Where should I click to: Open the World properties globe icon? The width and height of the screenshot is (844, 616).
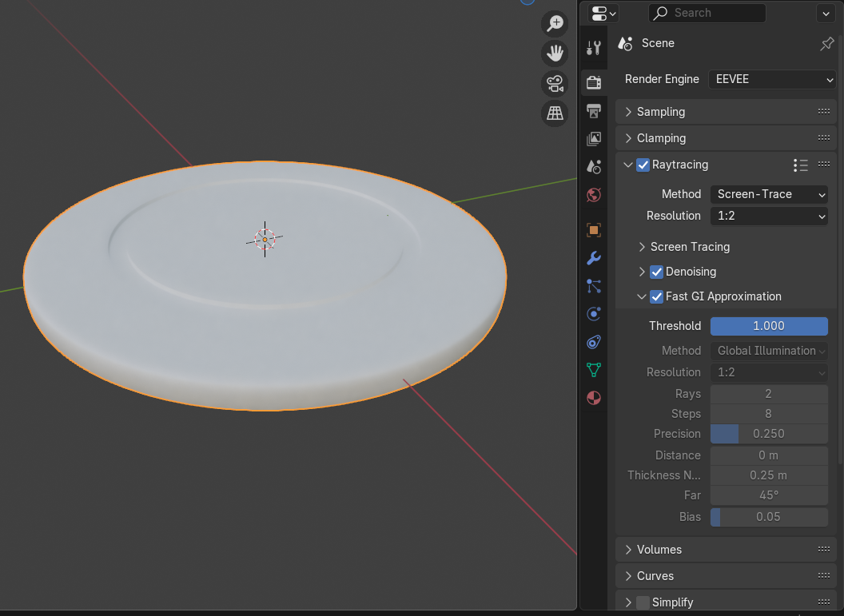[x=593, y=194]
